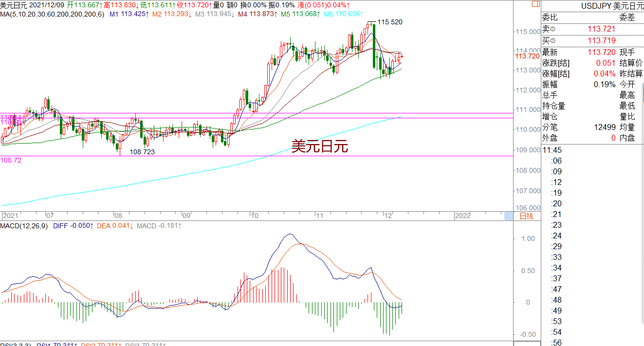Click the 最高 label

tap(627, 95)
